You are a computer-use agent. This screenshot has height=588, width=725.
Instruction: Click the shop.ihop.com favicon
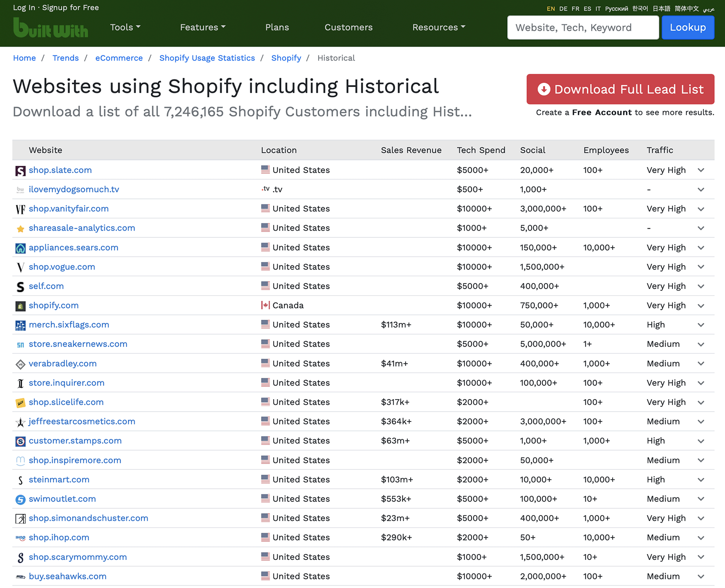20,538
